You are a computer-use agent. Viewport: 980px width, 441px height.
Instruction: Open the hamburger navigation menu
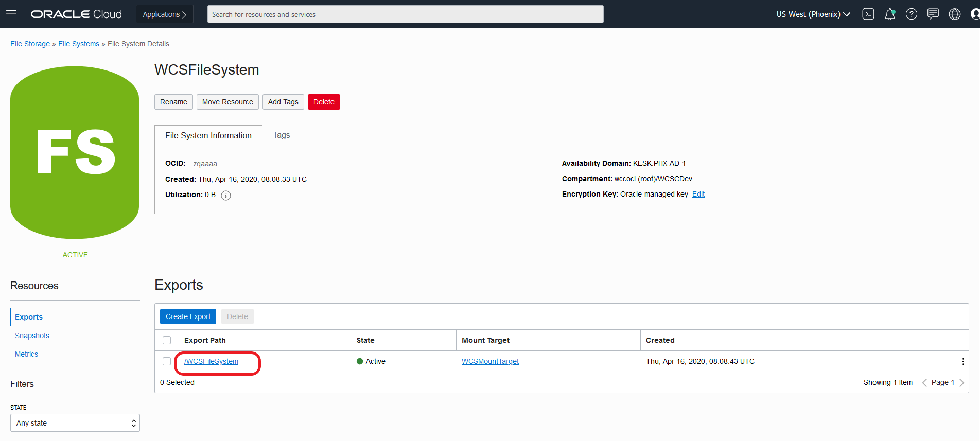11,14
